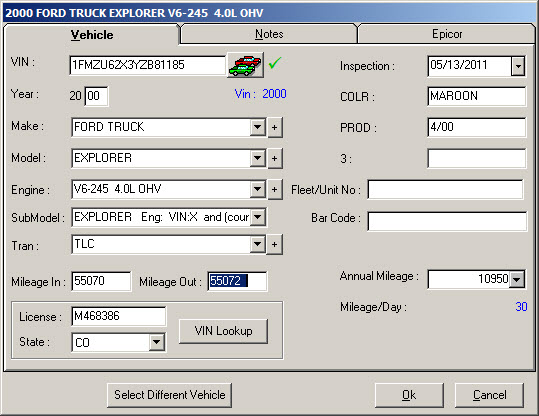Click the green VIN verified checkmark
The width and height of the screenshot is (539, 416).
[275, 63]
